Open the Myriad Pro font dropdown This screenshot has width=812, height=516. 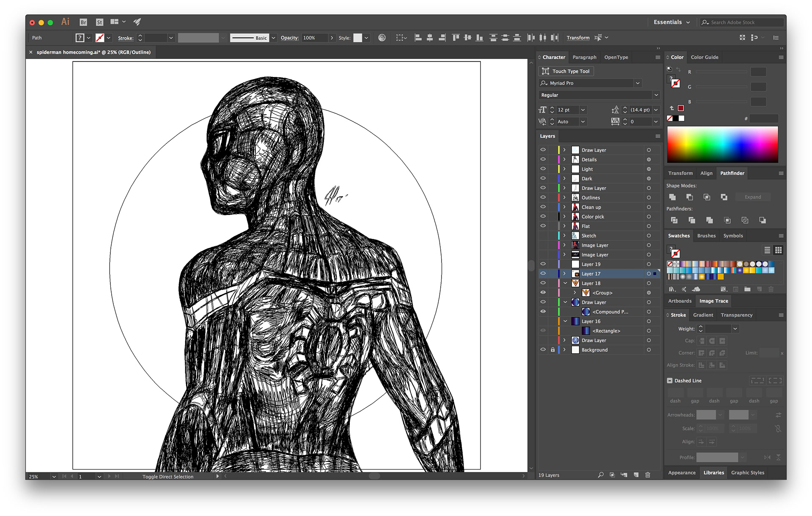tap(637, 83)
